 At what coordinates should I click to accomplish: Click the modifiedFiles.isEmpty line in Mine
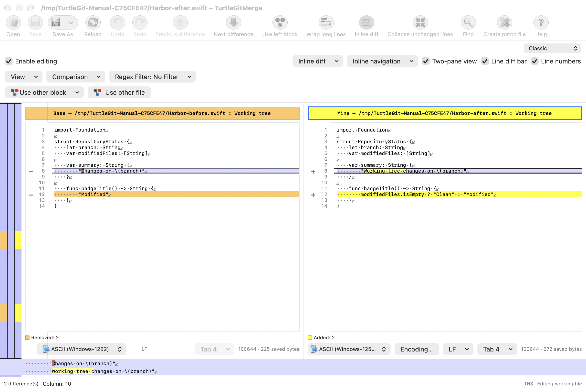coord(459,194)
